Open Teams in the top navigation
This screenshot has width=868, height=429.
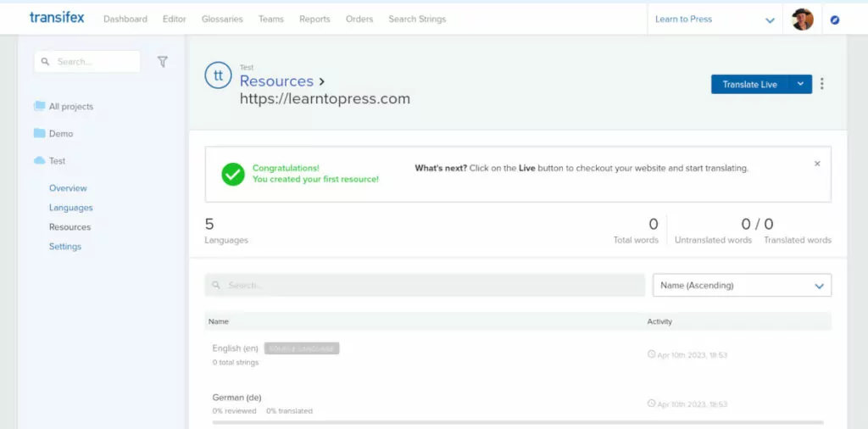pos(271,19)
